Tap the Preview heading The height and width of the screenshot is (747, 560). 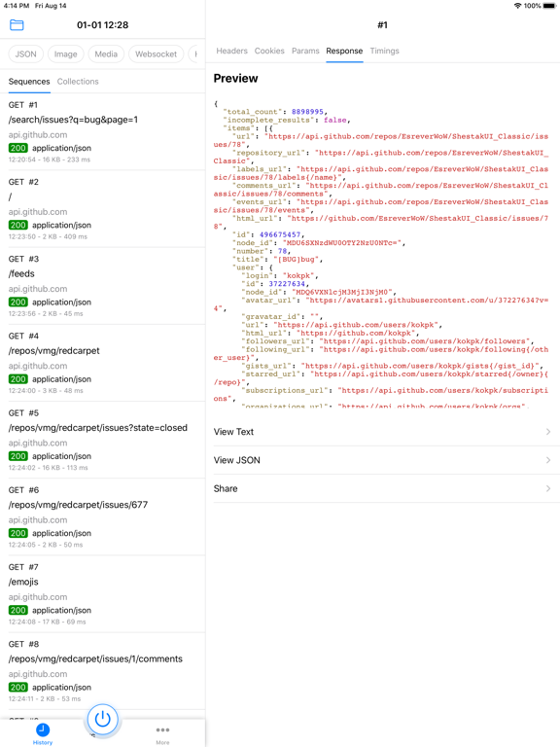pos(235,78)
